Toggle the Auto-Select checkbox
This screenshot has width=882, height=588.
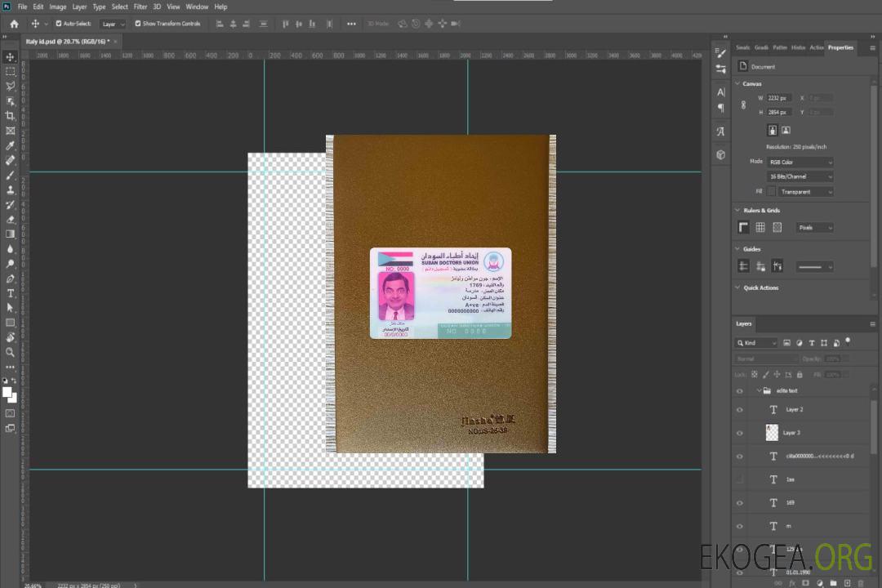pos(59,24)
